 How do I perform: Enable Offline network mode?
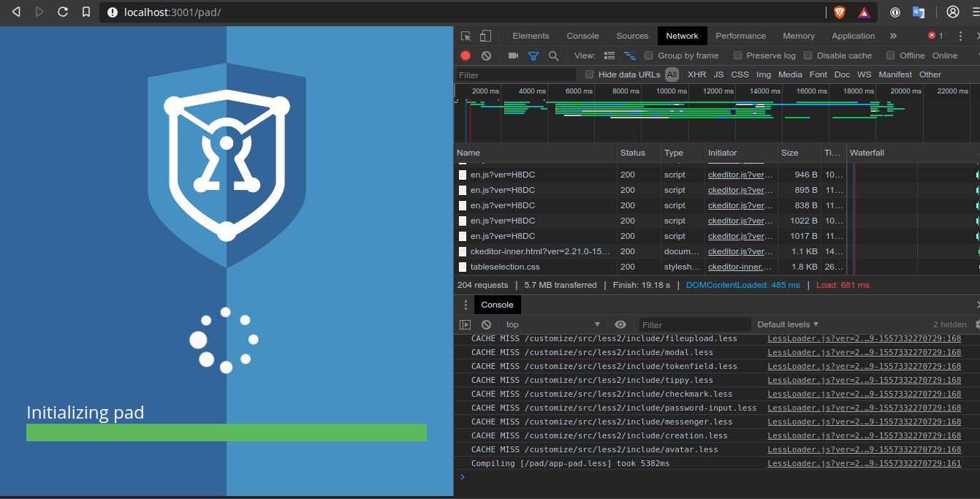[890, 55]
